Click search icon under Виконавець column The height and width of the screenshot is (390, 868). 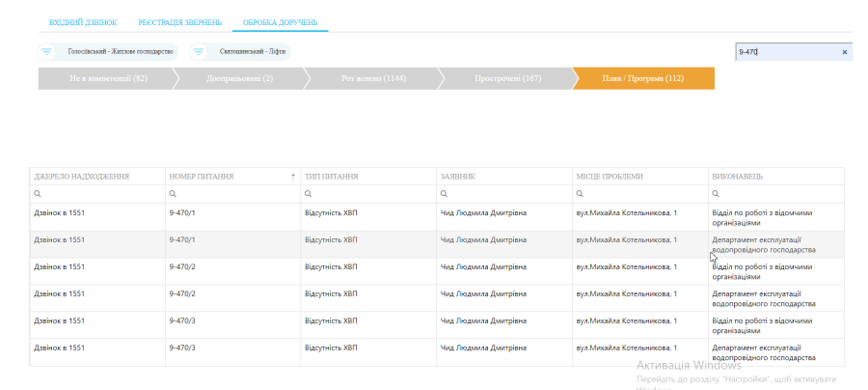(715, 194)
